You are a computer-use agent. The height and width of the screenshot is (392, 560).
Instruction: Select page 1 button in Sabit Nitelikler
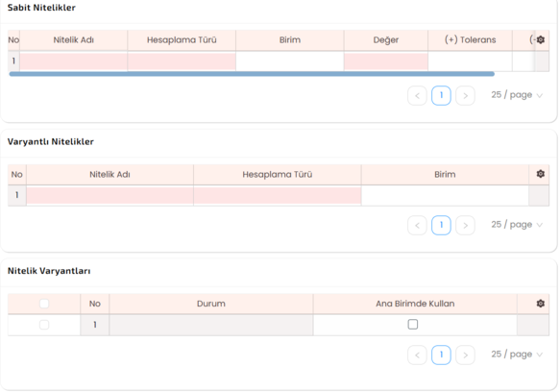[x=441, y=95]
